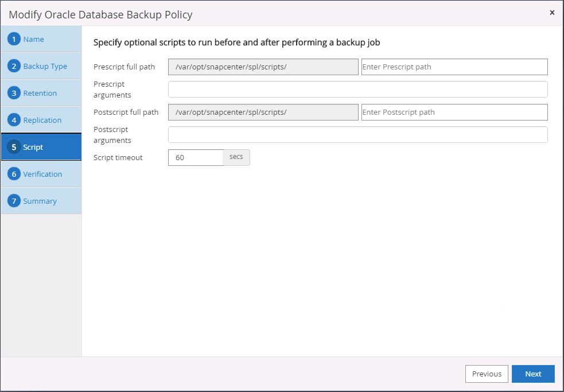Click the Script timeout value field
Viewport: 564px width, 392px height.
tap(195, 157)
